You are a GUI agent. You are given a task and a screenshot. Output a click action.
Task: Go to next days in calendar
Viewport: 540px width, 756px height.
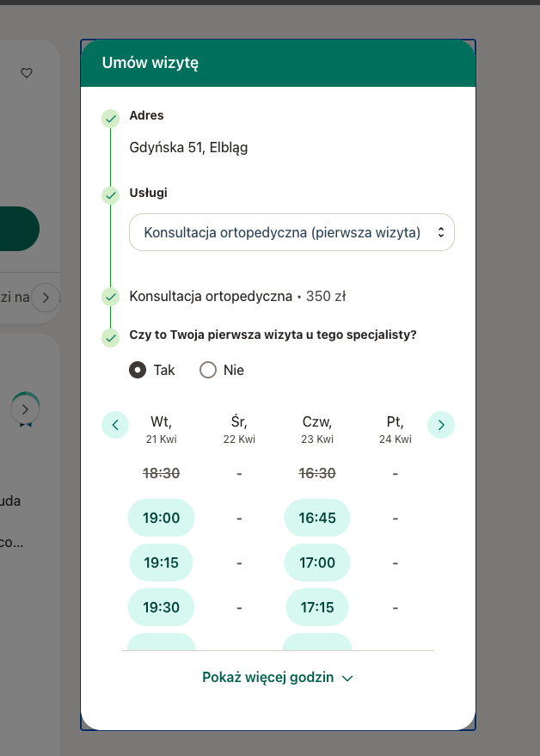click(x=441, y=424)
